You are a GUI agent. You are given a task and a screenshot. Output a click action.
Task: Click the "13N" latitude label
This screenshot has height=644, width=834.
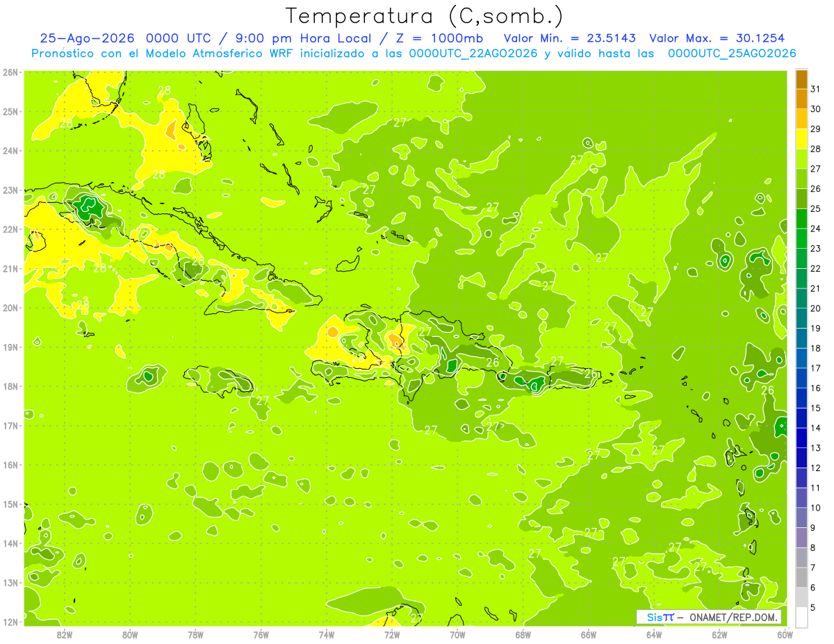[10, 582]
